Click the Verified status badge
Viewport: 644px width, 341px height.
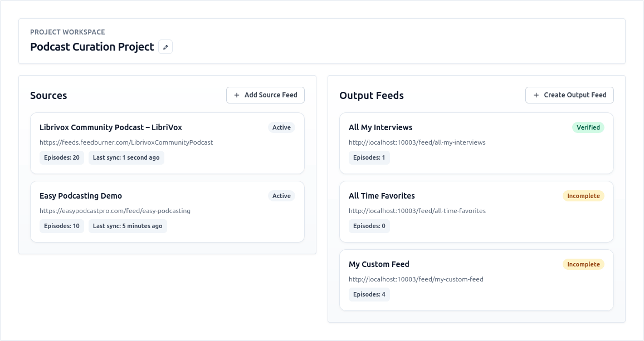tap(588, 127)
